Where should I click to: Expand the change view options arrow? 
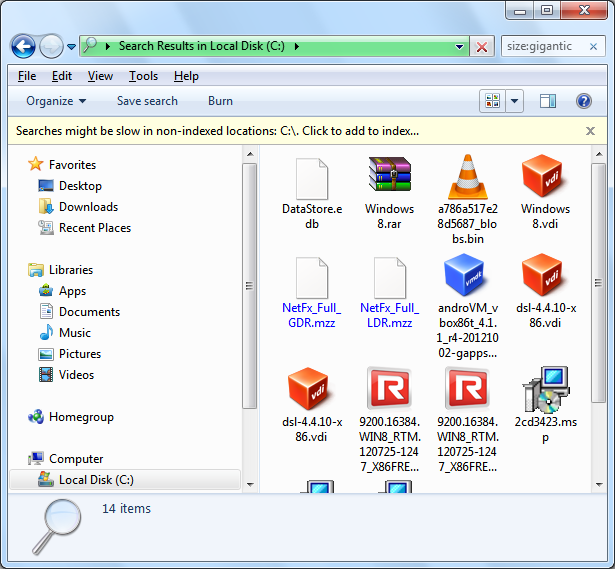click(515, 101)
